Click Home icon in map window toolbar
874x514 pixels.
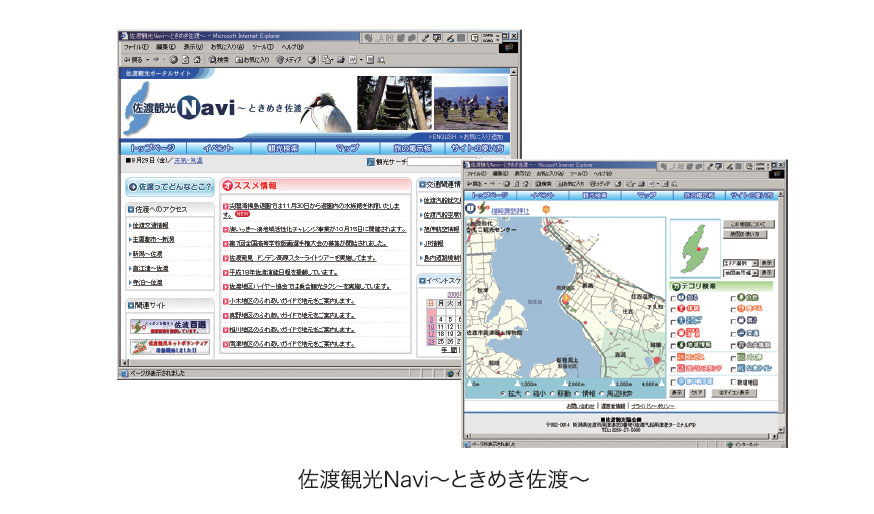tap(526, 183)
